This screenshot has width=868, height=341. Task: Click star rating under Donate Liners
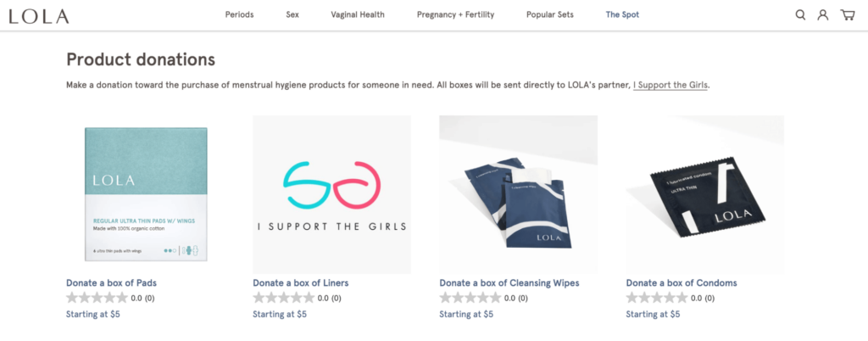pyautogui.click(x=283, y=298)
